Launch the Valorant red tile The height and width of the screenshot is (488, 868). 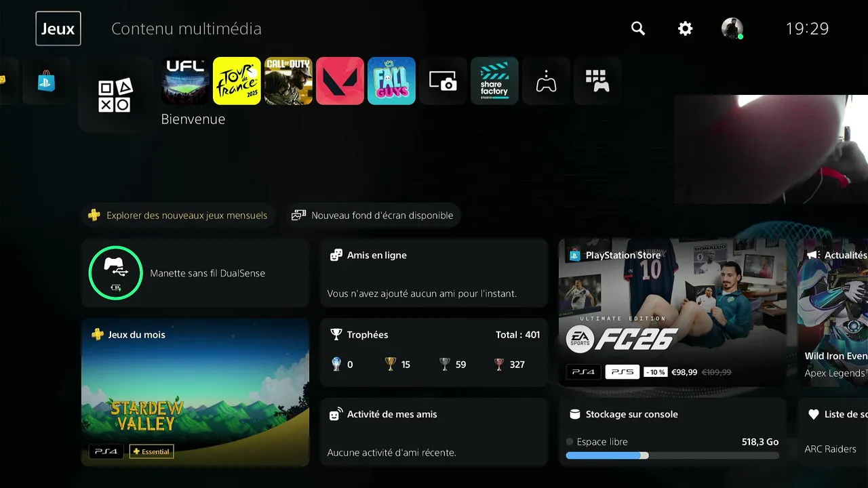[x=340, y=81]
